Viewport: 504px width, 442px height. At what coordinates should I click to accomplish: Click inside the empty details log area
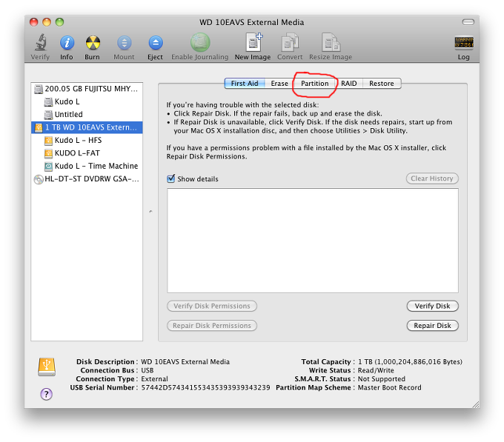tap(313, 241)
